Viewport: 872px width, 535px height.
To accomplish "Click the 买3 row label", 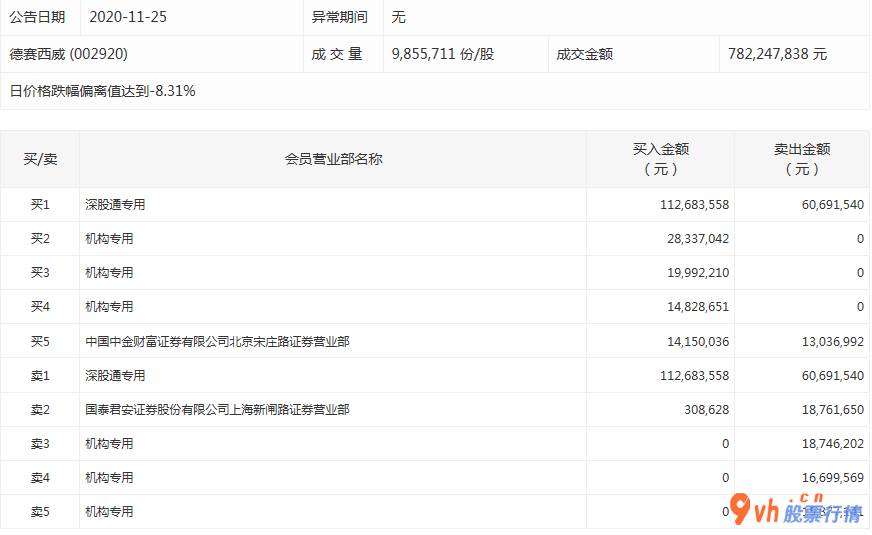I will tap(40, 273).
